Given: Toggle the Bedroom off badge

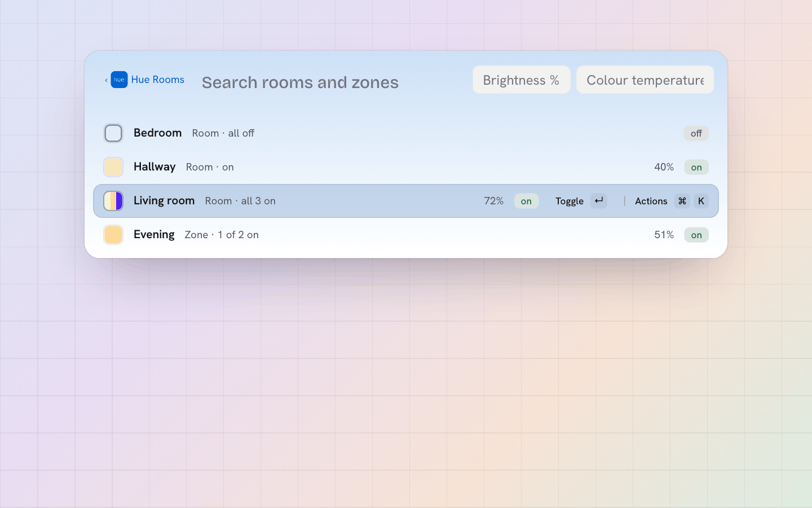Looking at the screenshot, I should coord(696,133).
